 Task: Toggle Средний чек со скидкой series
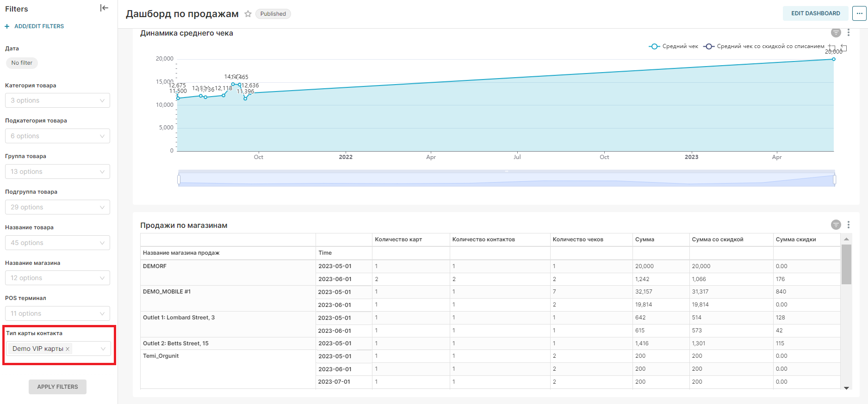tap(764, 46)
